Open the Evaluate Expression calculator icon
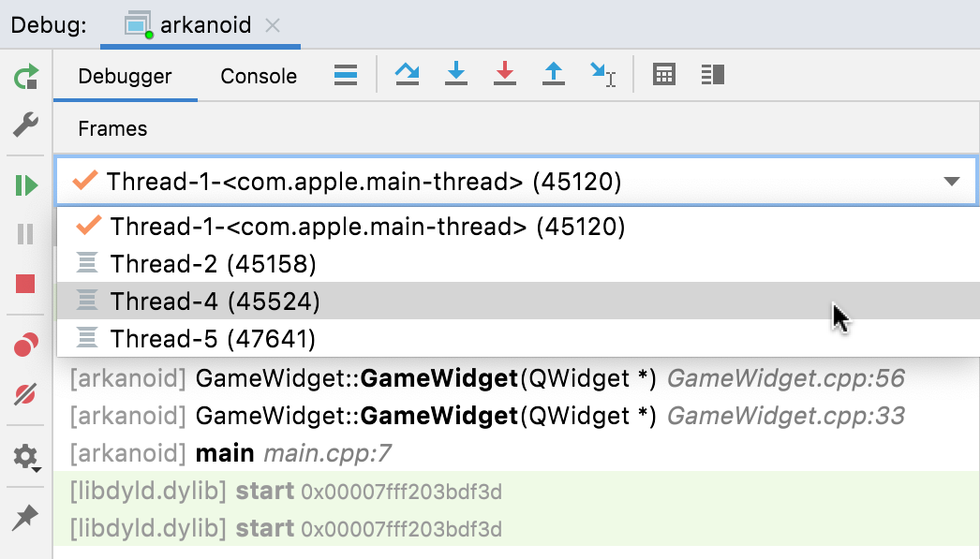The width and height of the screenshot is (980, 559). pos(664,75)
